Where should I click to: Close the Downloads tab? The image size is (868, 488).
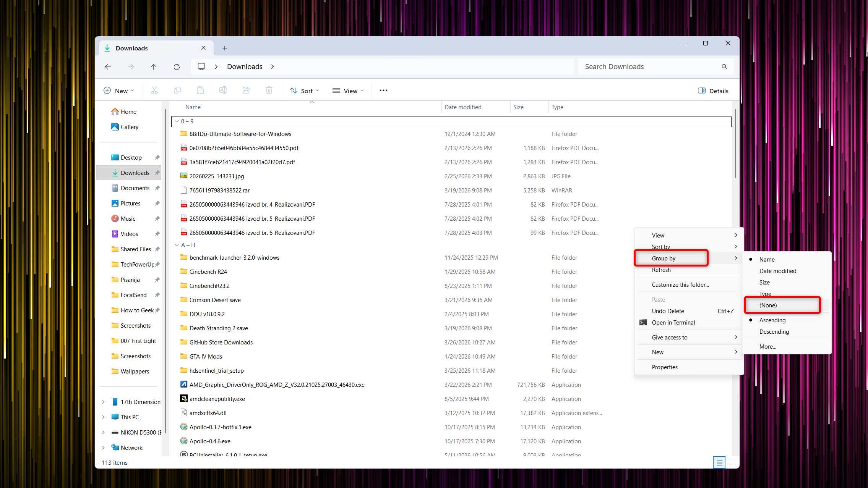(x=203, y=48)
